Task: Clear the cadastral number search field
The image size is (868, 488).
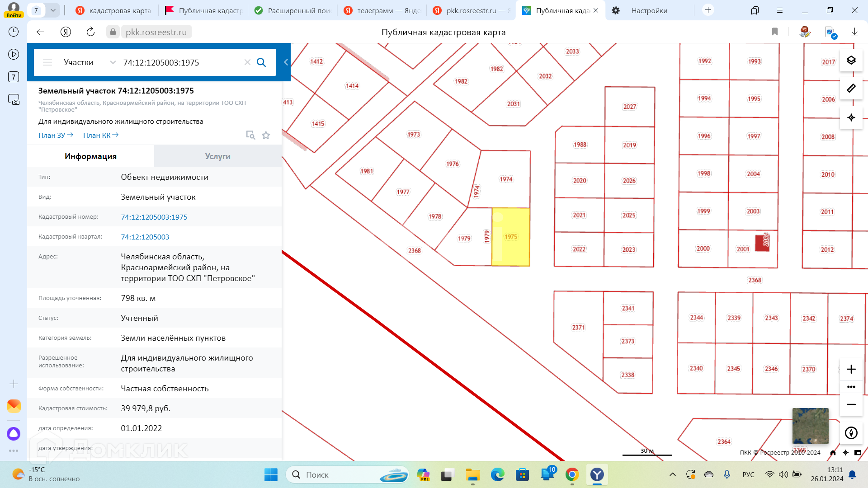Action: point(247,62)
